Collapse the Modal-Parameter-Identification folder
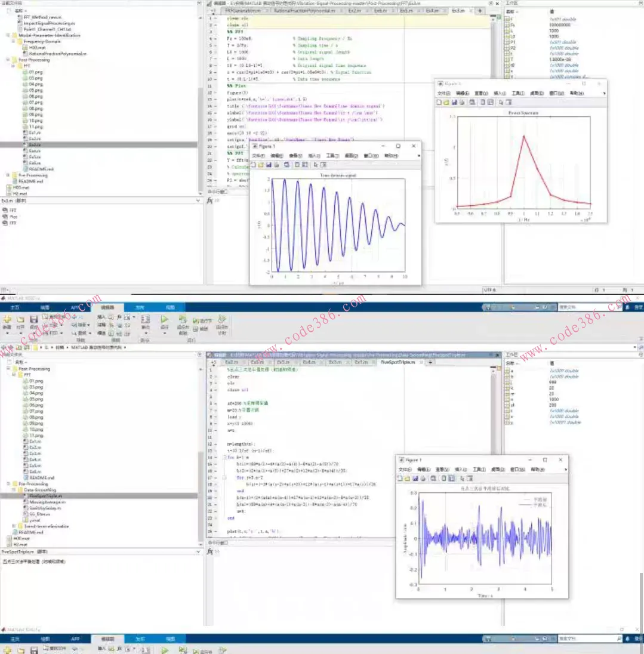The height and width of the screenshot is (654, 644). tap(8, 35)
